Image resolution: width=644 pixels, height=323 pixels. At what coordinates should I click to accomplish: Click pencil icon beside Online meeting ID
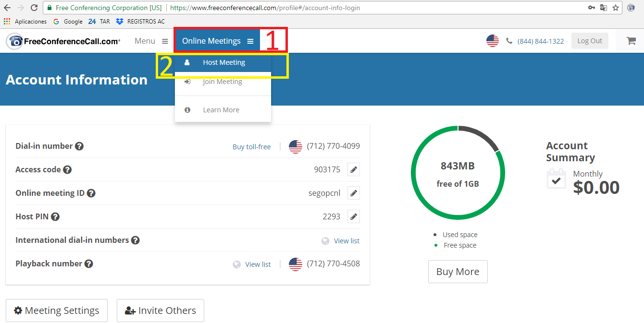354,193
